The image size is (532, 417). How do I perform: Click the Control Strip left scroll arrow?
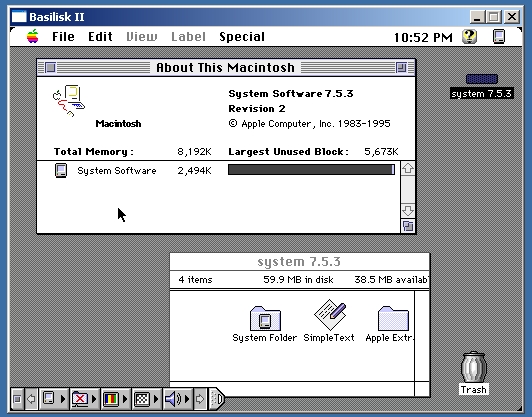coord(31,399)
